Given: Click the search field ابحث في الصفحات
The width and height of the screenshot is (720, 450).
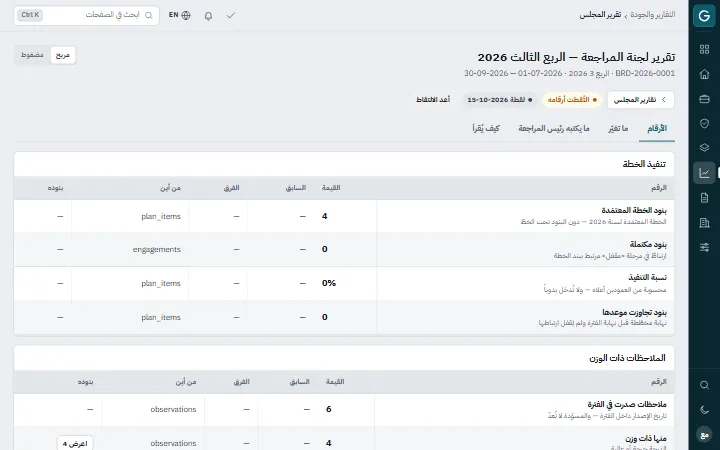Looking at the screenshot, I should click(87, 15).
